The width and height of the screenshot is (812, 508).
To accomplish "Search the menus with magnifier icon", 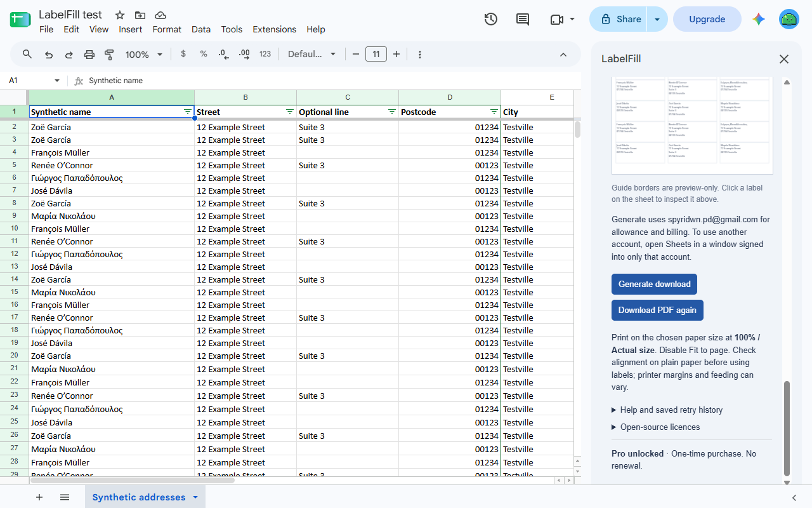I will pyautogui.click(x=27, y=54).
